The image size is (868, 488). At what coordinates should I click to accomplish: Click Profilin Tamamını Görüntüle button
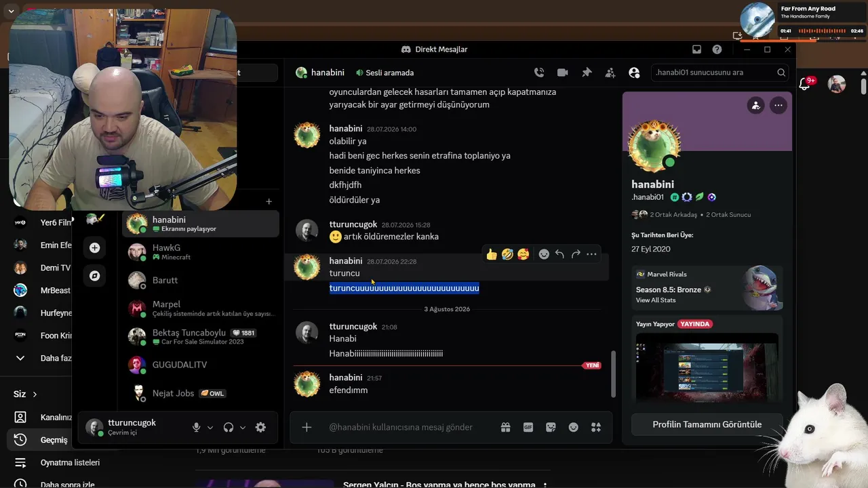[x=707, y=424]
